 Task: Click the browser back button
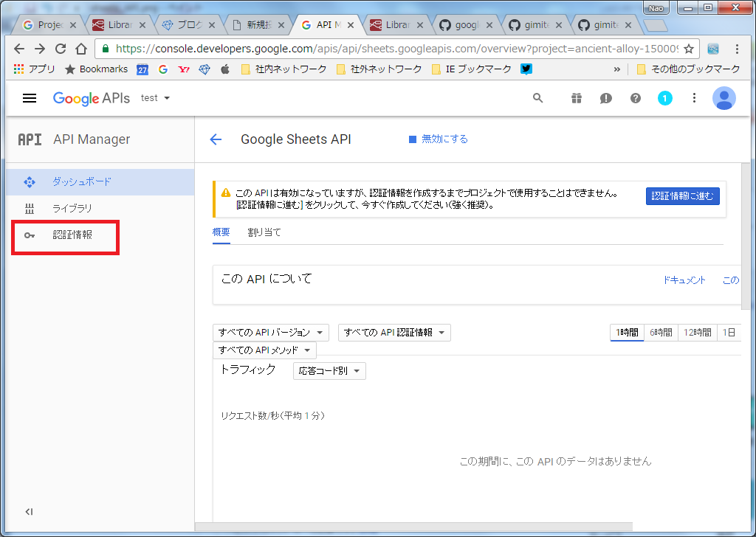click(19, 49)
